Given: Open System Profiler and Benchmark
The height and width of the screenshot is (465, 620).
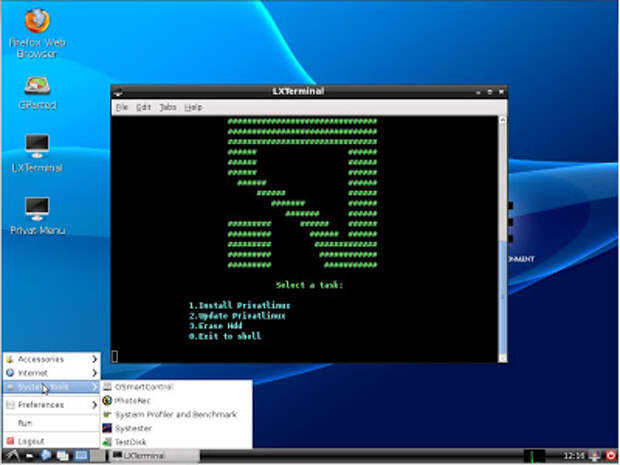Looking at the screenshot, I should (177, 414).
